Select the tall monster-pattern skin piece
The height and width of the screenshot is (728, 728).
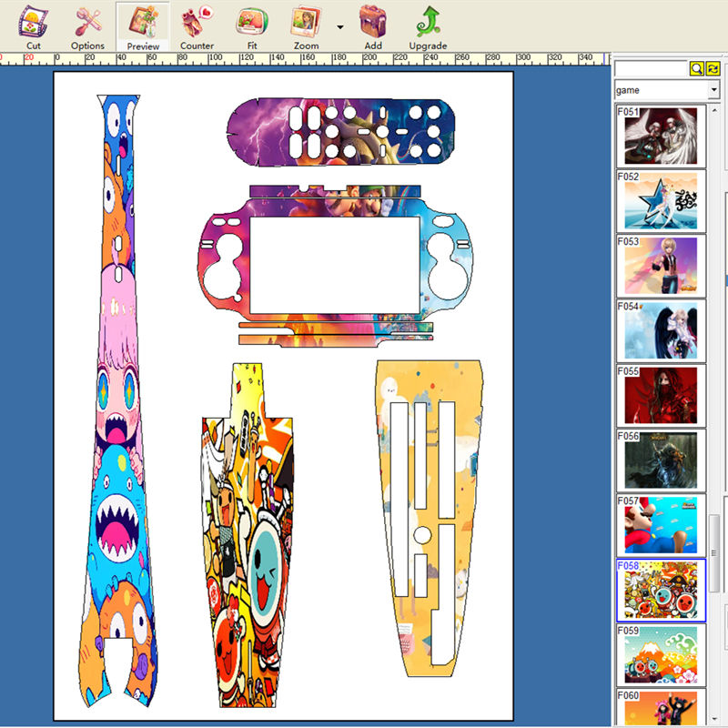tap(118, 400)
